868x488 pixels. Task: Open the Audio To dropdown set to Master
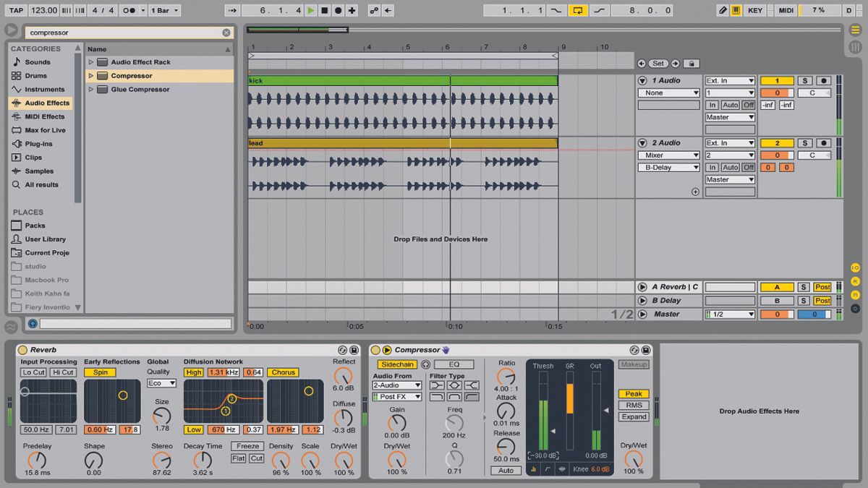[728, 116]
